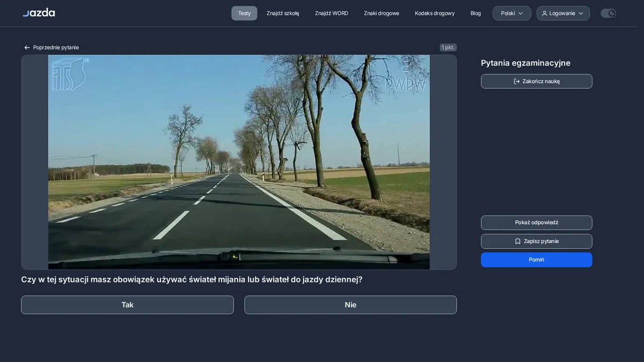644x362 pixels.
Task: Visit the Blog page
Action: point(475,13)
